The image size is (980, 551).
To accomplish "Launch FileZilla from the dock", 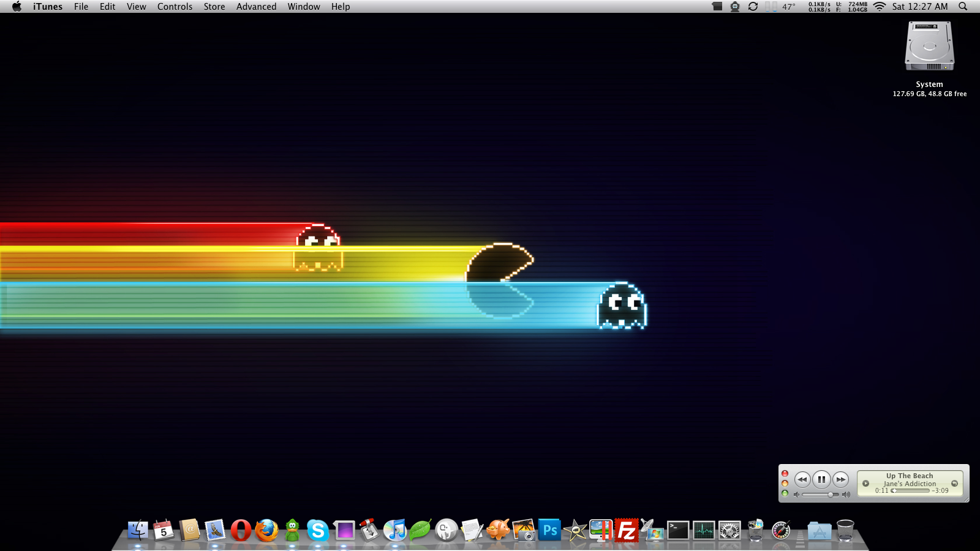I will click(627, 530).
